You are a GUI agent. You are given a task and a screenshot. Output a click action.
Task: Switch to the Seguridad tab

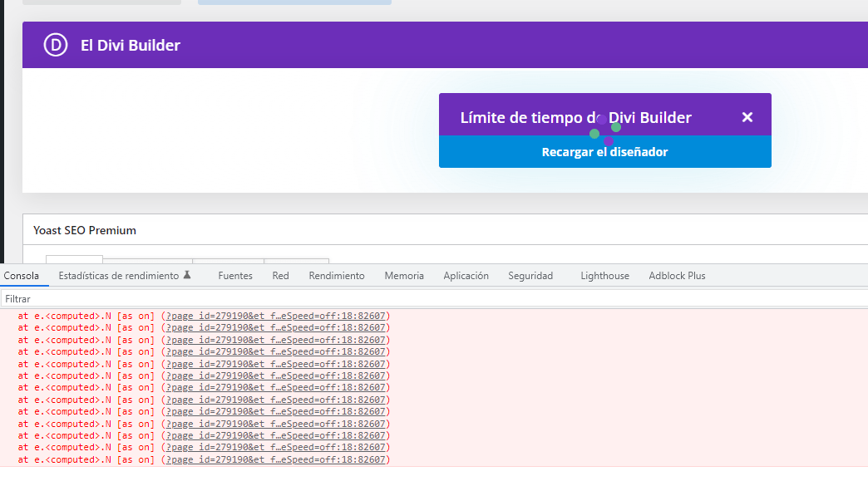pyautogui.click(x=530, y=275)
